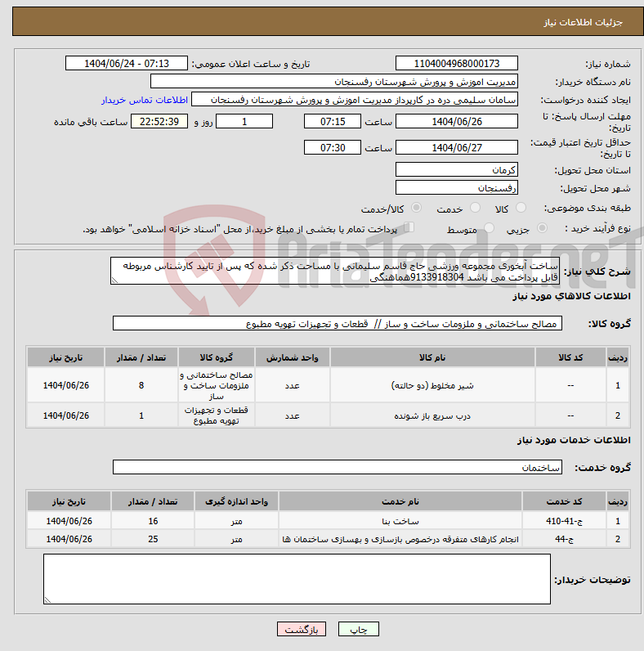Click the service code ج-44
The height and width of the screenshot is (651, 644).
point(564,539)
